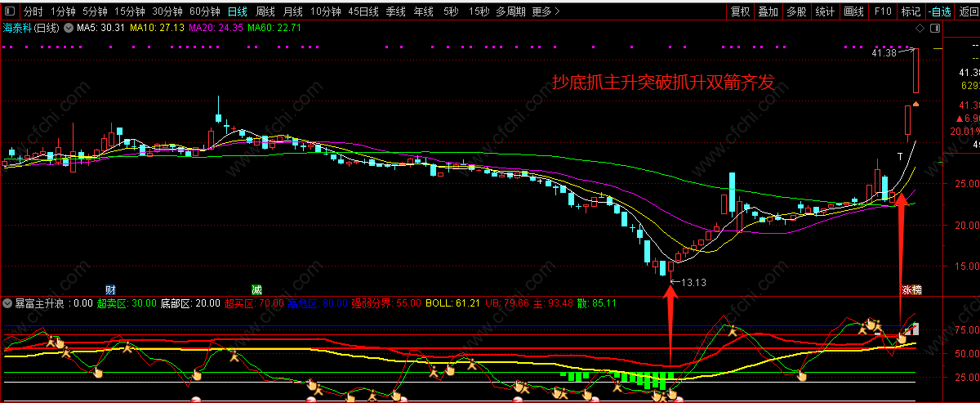Click the MA10: 27.13 value

(157, 28)
